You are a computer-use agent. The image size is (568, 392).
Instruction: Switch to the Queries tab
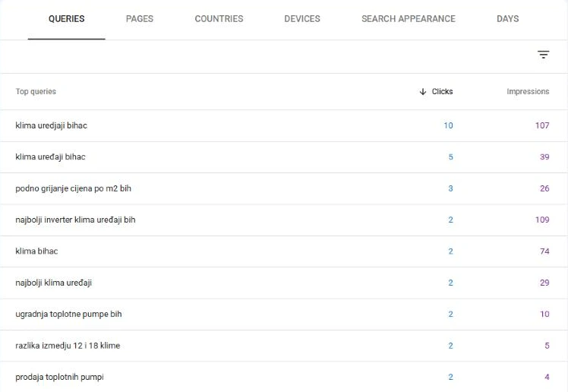[67, 19]
